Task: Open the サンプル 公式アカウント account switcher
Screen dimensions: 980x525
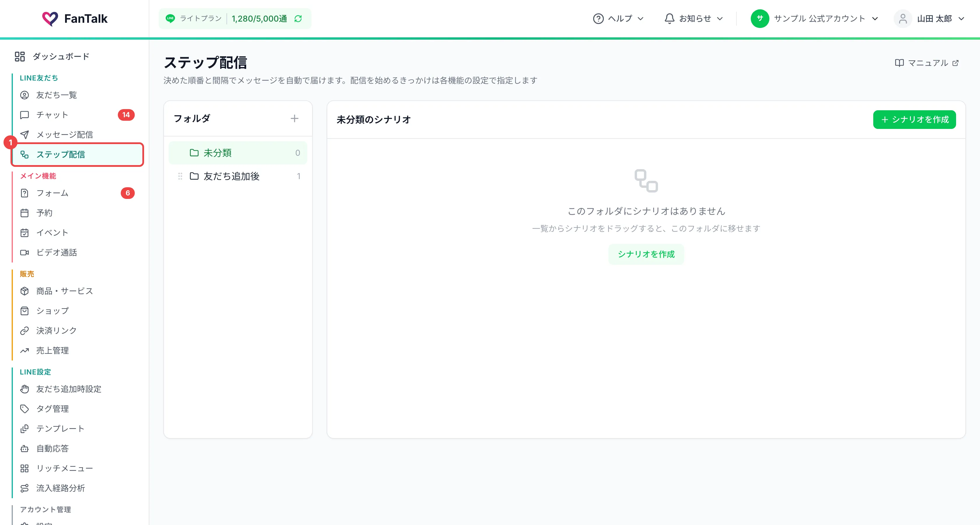Action: point(815,19)
